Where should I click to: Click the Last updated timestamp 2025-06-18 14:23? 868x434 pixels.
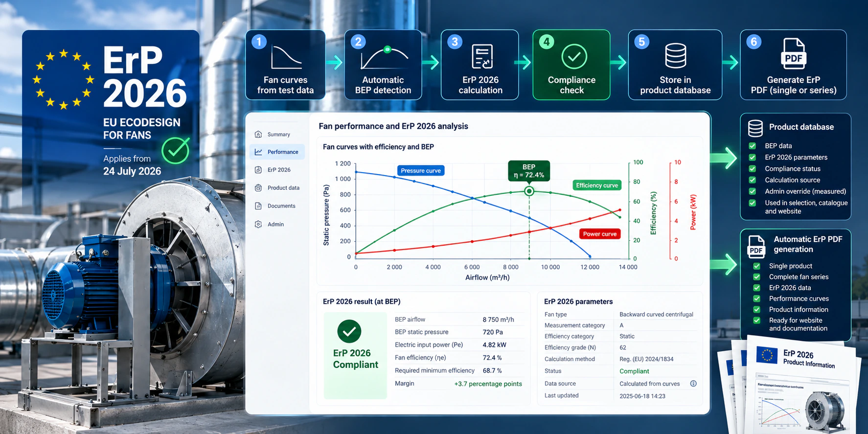pyautogui.click(x=642, y=396)
